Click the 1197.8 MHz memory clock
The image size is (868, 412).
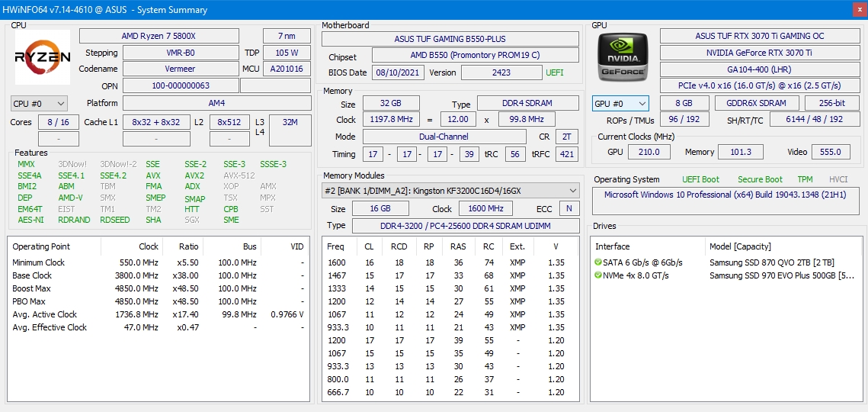391,120
